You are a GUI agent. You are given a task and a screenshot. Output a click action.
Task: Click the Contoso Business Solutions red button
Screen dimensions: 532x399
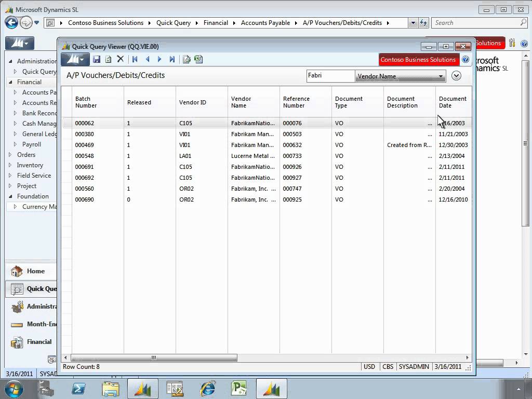click(419, 60)
